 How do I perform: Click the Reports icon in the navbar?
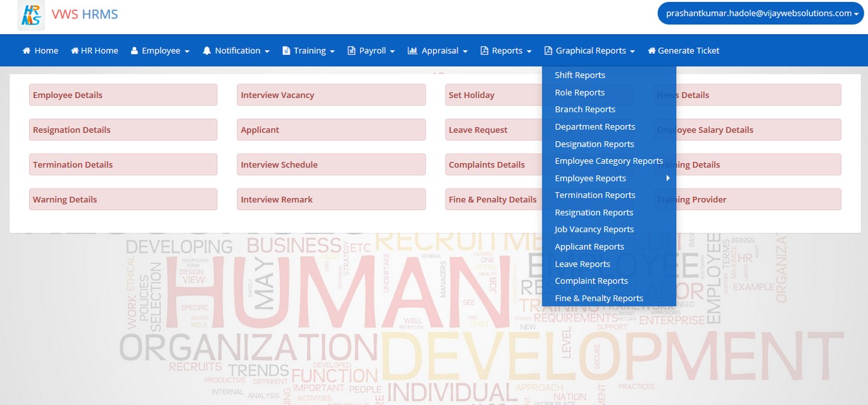[x=484, y=50]
